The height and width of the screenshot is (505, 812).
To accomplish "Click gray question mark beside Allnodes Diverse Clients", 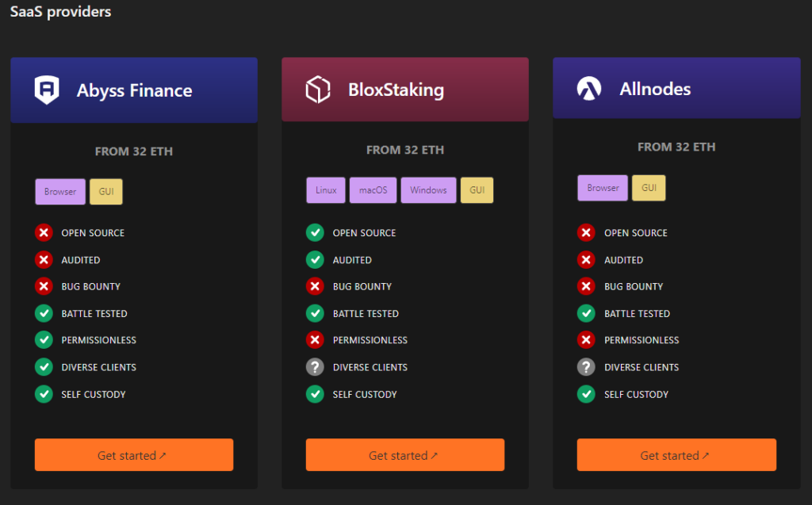I will (x=586, y=367).
